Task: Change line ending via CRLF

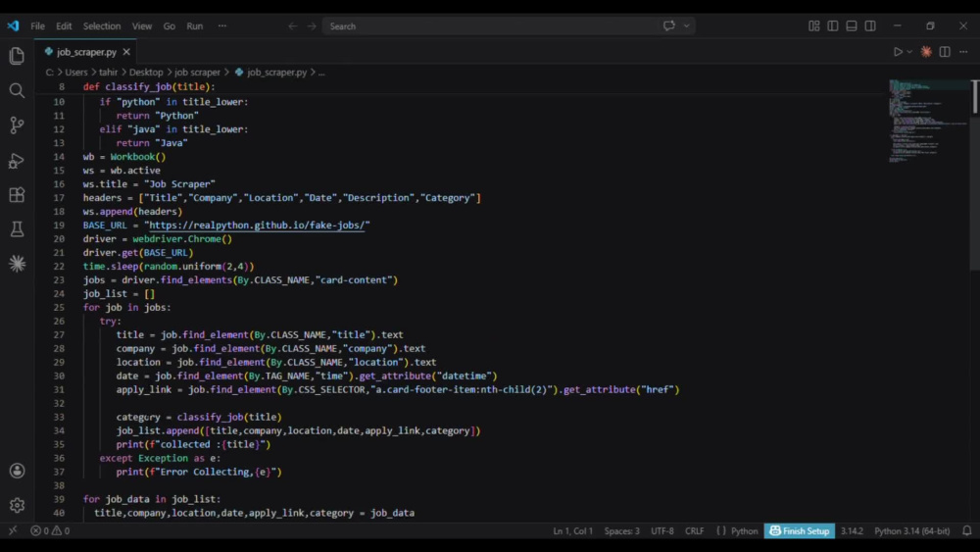Action: (x=695, y=530)
